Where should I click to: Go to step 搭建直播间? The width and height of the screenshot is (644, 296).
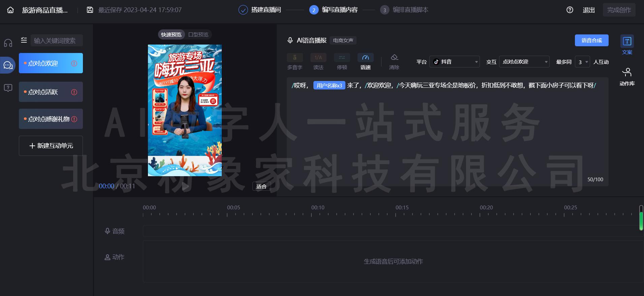[259, 10]
